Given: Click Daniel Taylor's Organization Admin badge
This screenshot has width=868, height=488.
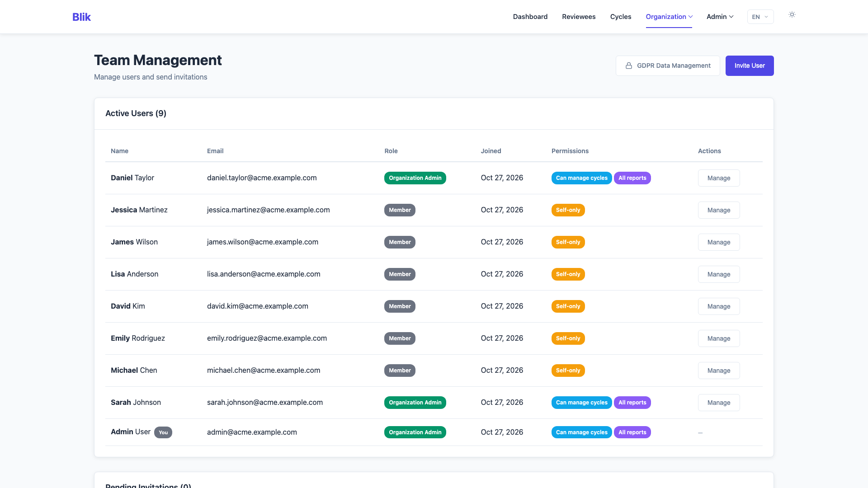Looking at the screenshot, I should coord(415,178).
